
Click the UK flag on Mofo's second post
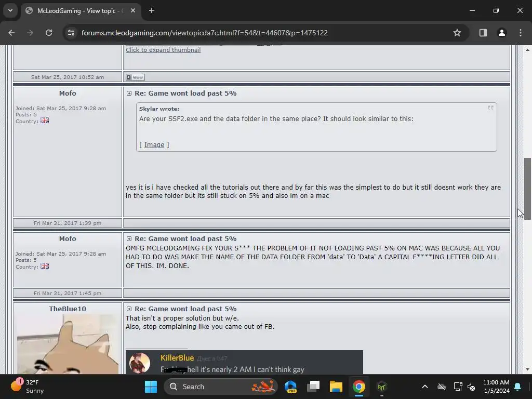pyautogui.click(x=45, y=266)
